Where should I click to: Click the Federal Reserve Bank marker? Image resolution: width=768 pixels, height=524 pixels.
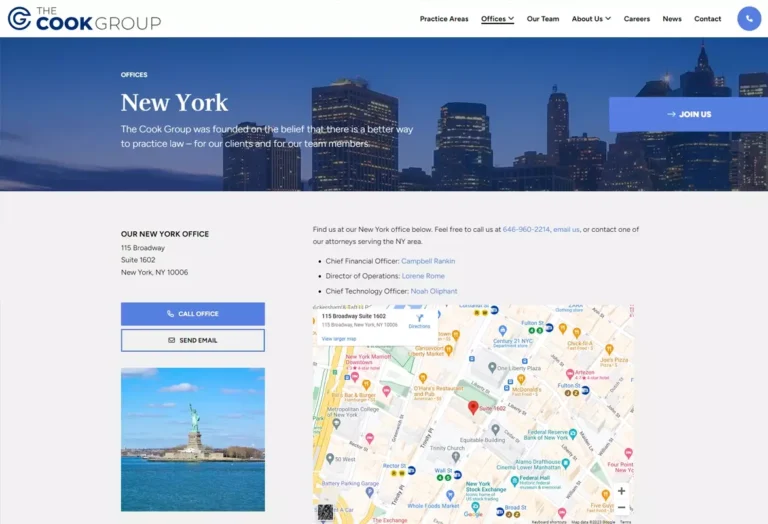(x=573, y=432)
